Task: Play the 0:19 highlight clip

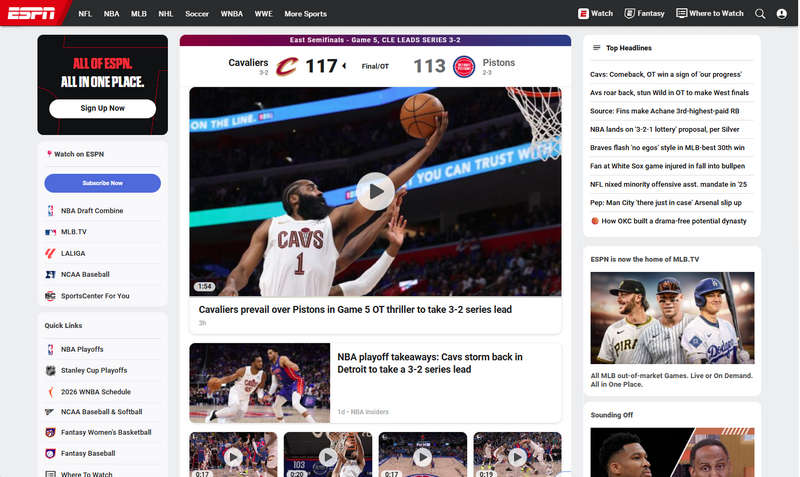Action: pos(517,457)
